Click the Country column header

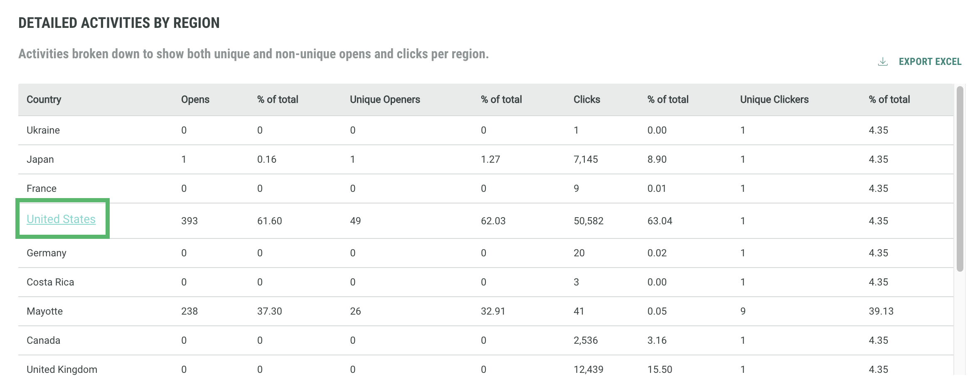click(x=44, y=100)
